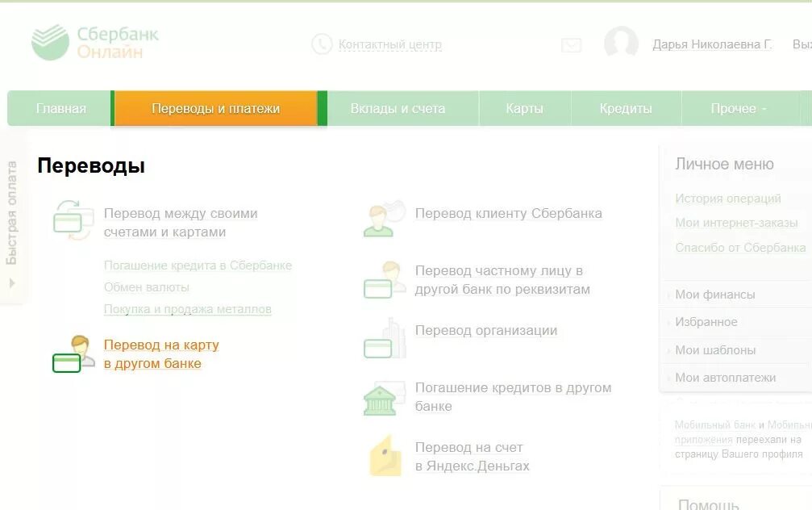Click the card-in-another-bank transfer icon

[x=73, y=353]
